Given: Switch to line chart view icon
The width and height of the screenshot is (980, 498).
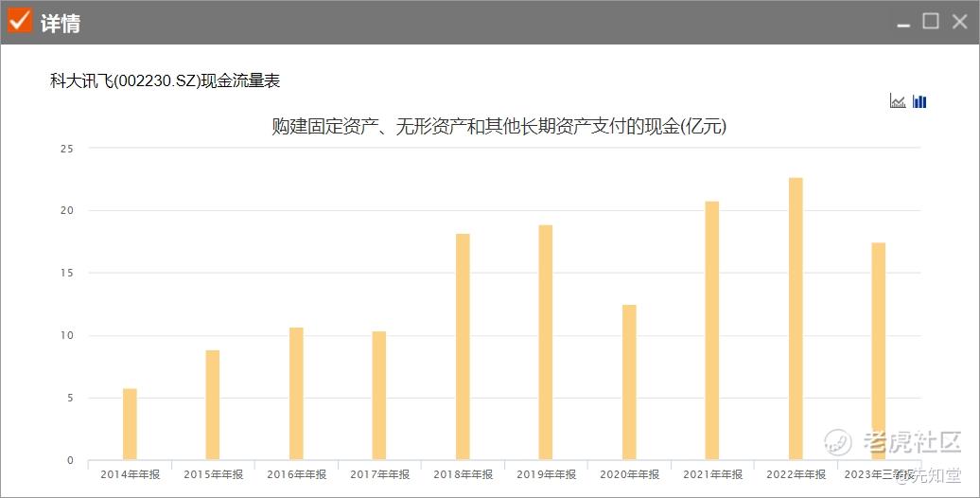Looking at the screenshot, I should (x=898, y=100).
